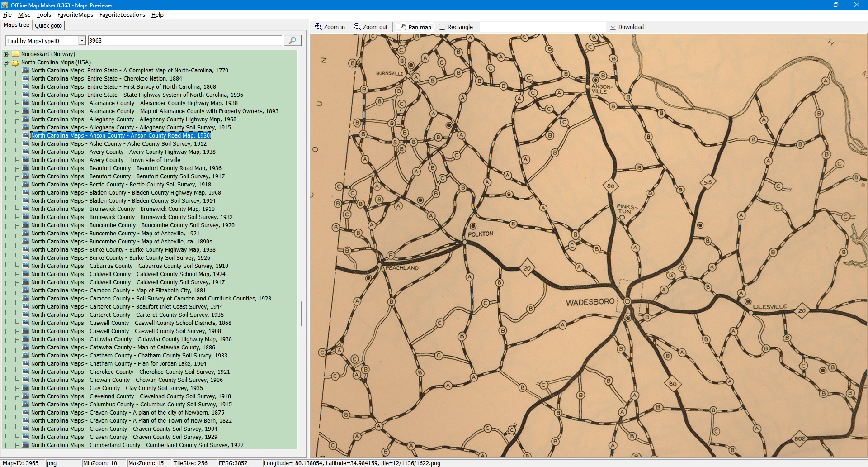868x467 pixels.
Task: Click the Download arrow icon
Action: [x=613, y=27]
